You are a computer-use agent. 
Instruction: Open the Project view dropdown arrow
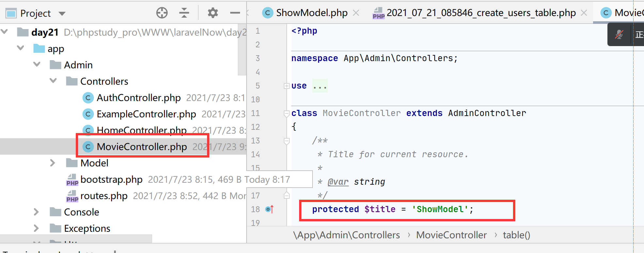coord(62,13)
